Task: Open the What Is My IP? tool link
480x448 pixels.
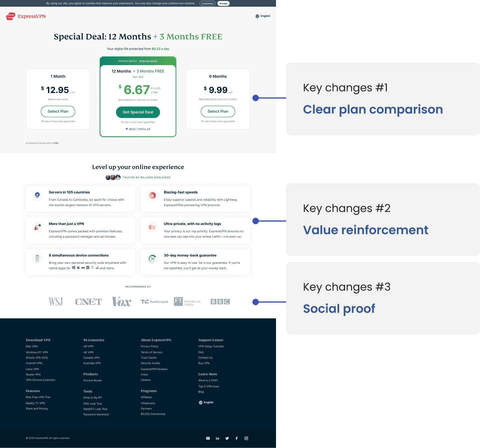Action: click(93, 398)
